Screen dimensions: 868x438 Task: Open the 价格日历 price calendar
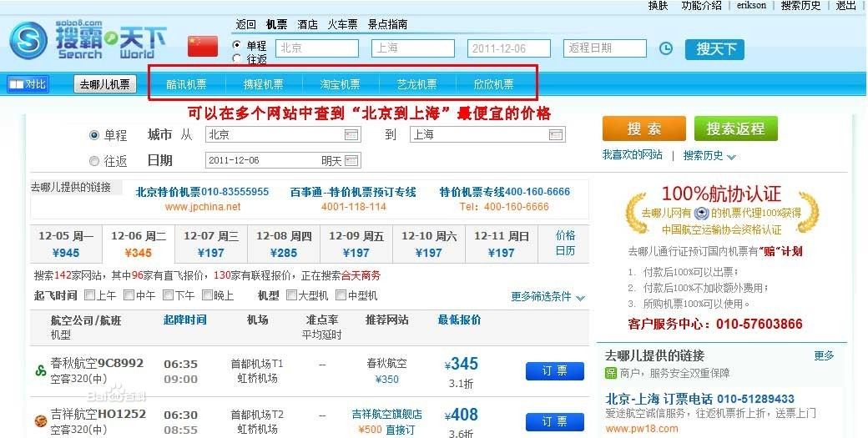click(x=565, y=244)
